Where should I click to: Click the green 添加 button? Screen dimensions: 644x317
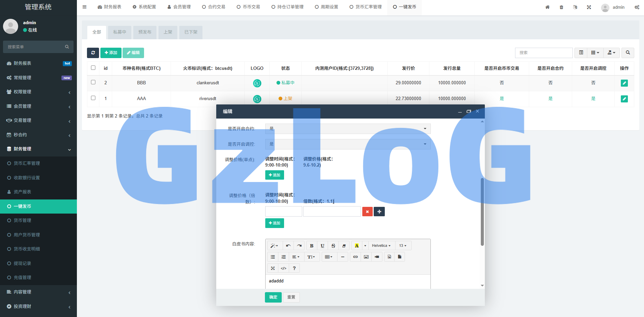click(x=111, y=53)
